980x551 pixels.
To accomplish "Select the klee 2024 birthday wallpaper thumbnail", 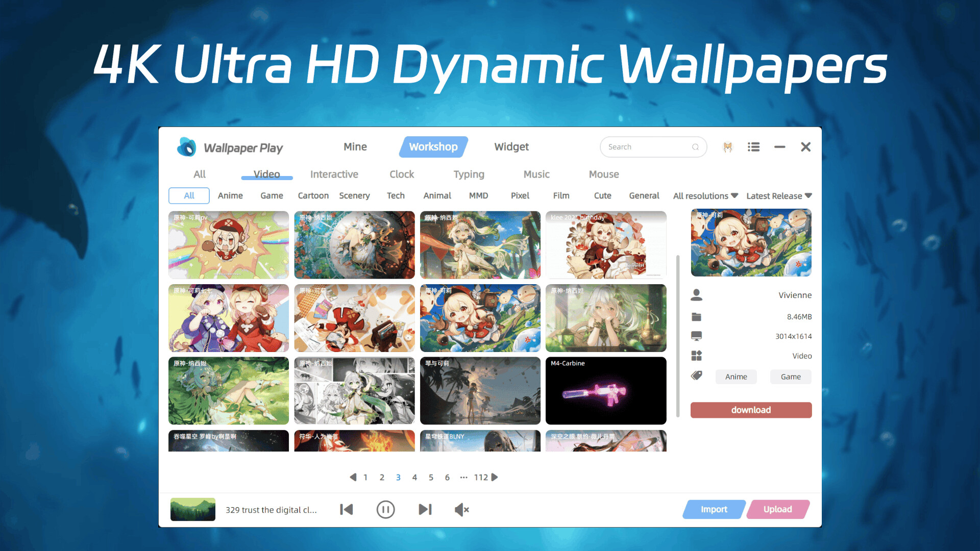I will tap(606, 245).
